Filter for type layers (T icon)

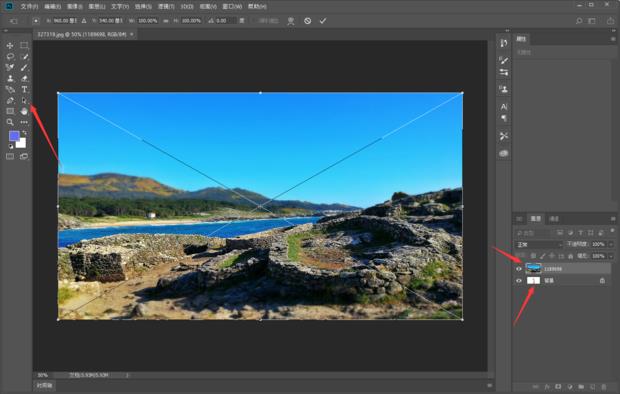[580, 233]
